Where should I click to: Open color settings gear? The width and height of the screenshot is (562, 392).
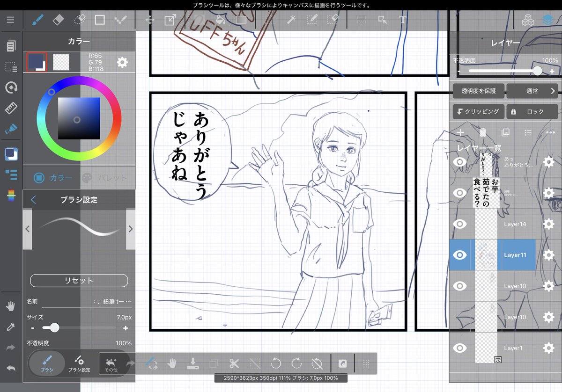122,62
